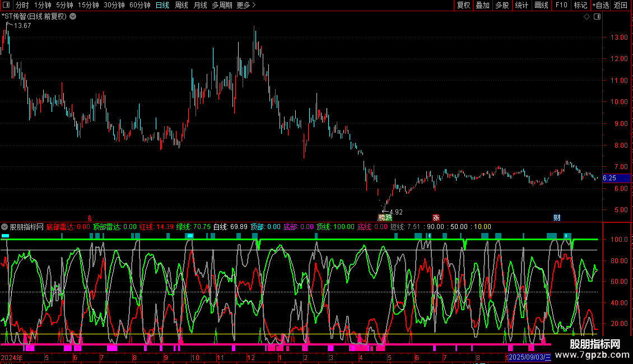Click the 短线: 7.51 value
633x364 pixels.
point(406,227)
